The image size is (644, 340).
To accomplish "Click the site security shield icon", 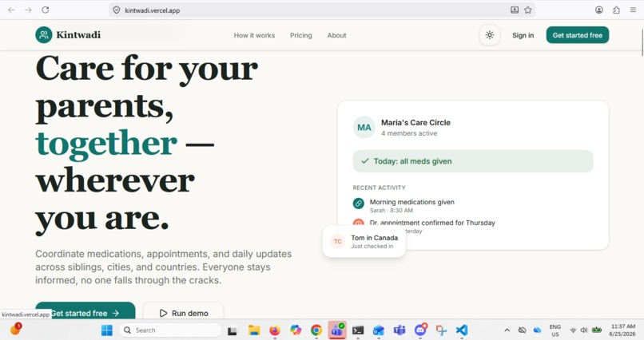I will 117,10.
